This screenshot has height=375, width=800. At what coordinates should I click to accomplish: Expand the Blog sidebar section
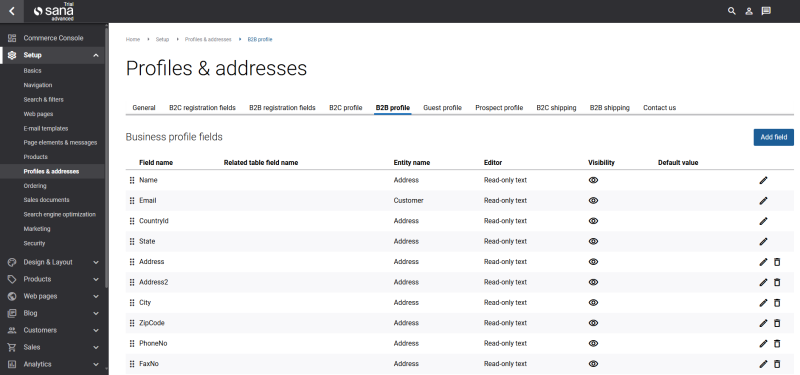click(95, 313)
